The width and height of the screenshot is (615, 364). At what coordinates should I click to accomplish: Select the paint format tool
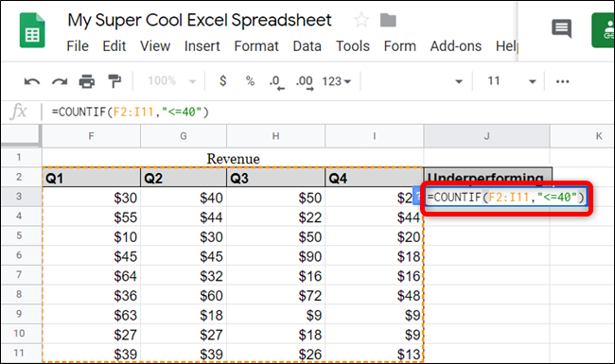point(114,81)
